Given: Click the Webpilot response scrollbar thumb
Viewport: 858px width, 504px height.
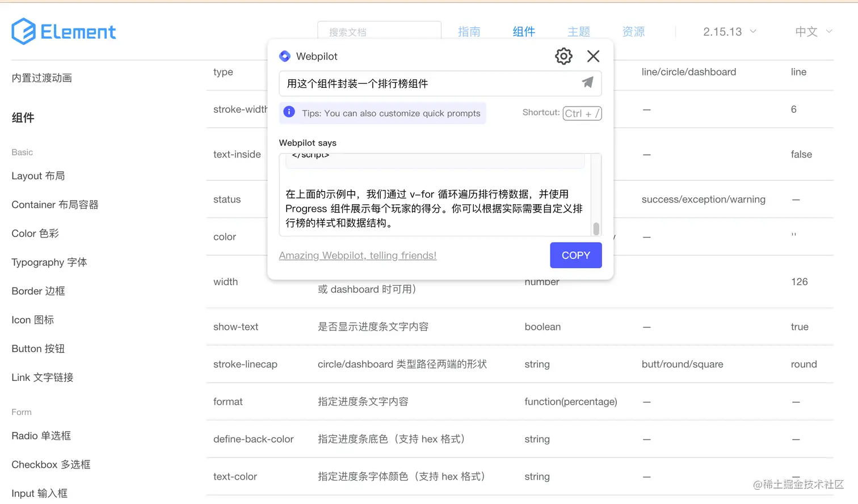Looking at the screenshot, I should [x=596, y=228].
